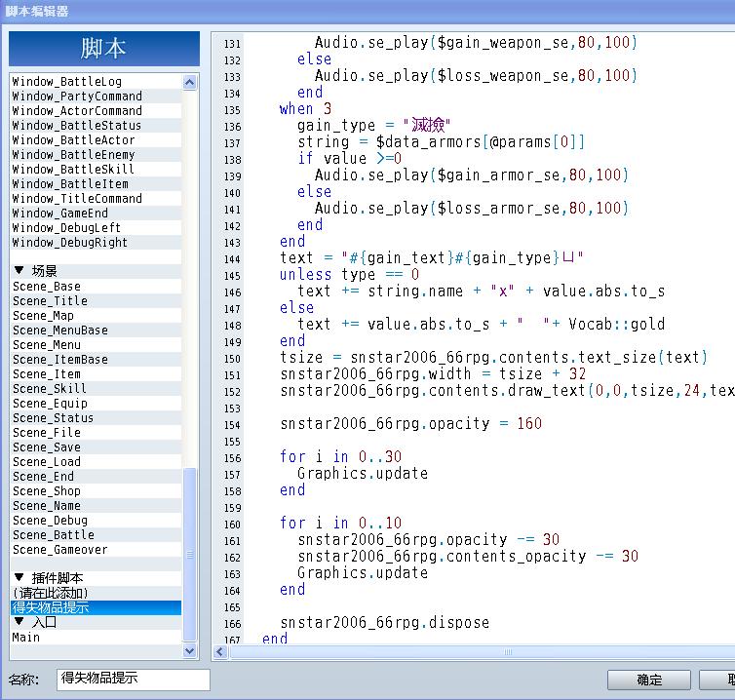Viewport: 735px width, 700px height.
Task: Select Window_BattleSkill script
Action: point(96,170)
